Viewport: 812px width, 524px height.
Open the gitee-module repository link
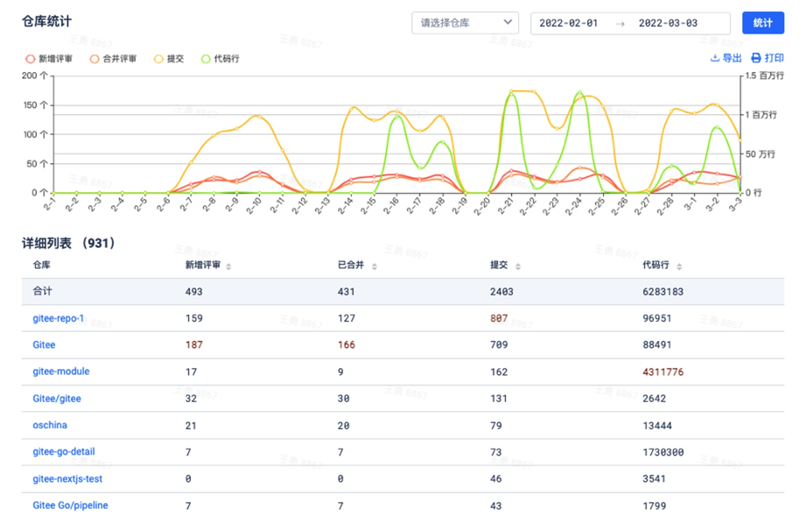61,372
